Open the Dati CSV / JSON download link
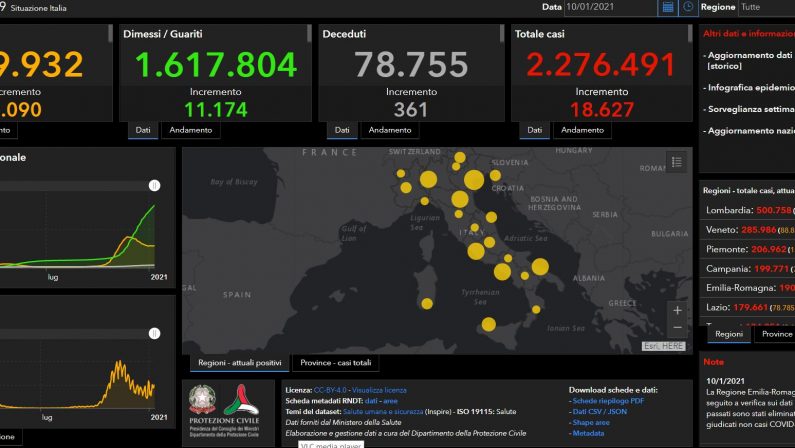The height and width of the screenshot is (448, 795). tap(600, 412)
